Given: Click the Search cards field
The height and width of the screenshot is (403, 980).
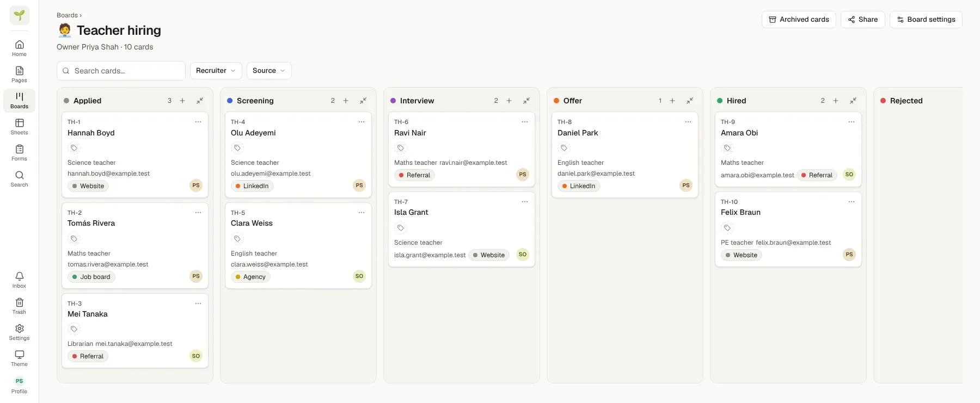Looking at the screenshot, I should coord(121,71).
